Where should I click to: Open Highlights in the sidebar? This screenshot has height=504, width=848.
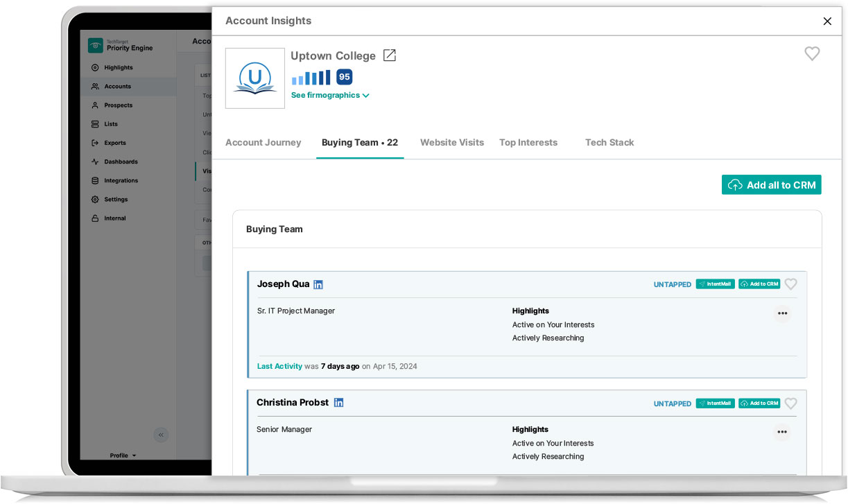pos(118,68)
